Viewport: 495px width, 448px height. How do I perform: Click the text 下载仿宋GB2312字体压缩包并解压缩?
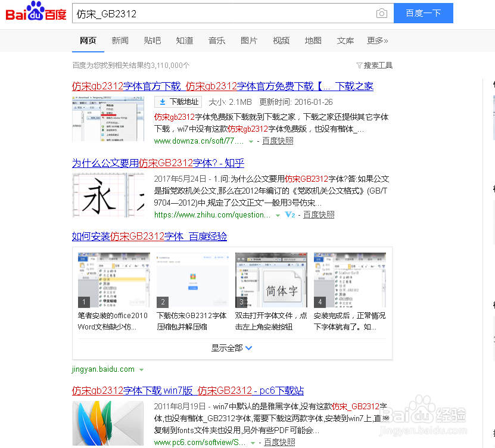(x=192, y=321)
